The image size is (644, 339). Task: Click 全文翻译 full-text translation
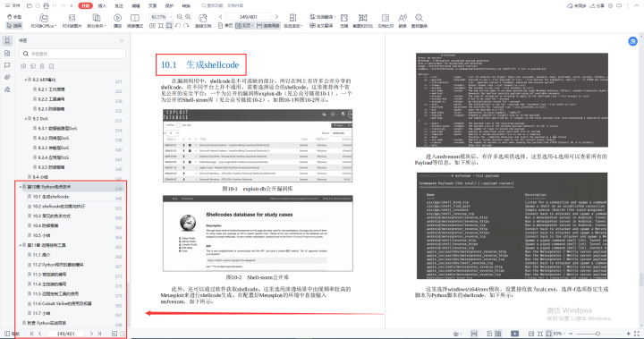321,25
